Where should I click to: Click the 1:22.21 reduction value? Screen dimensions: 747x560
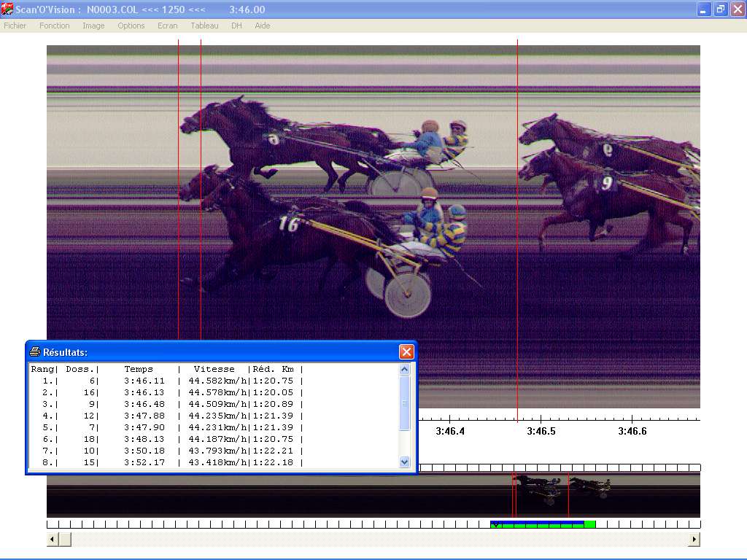coord(273,451)
